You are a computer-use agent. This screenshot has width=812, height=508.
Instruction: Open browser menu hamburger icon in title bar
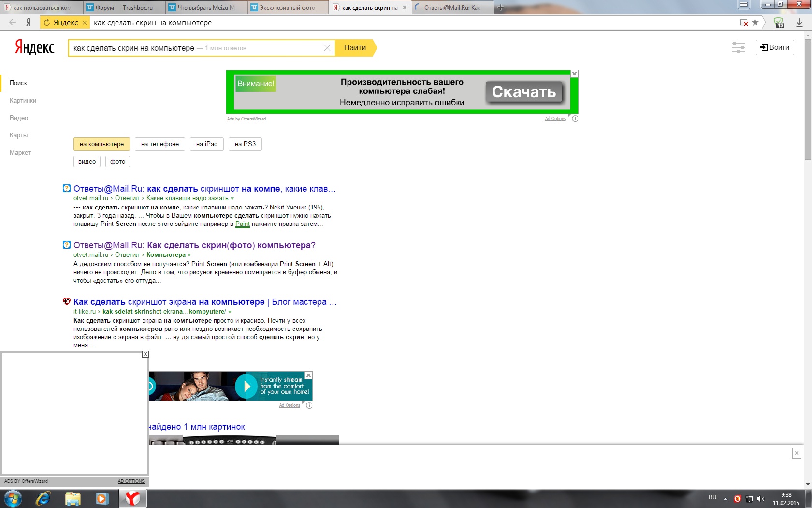[x=744, y=4]
